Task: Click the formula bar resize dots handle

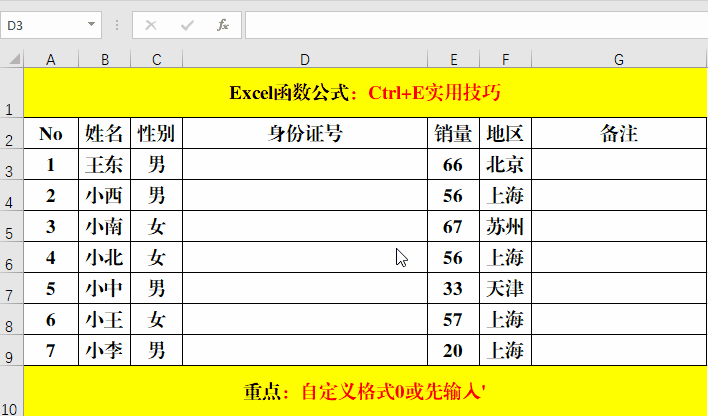Action: tap(116, 25)
